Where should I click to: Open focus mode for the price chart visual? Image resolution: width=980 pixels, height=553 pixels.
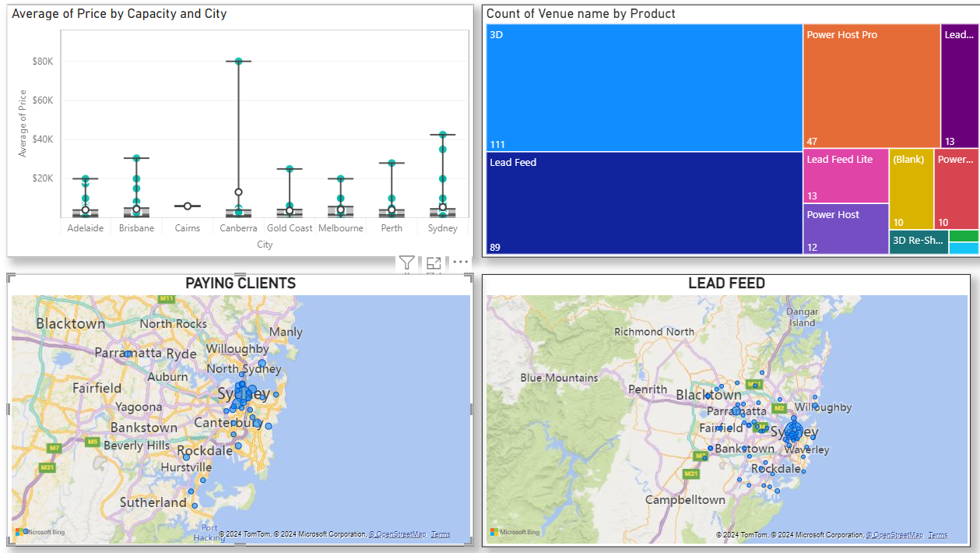coord(434,262)
